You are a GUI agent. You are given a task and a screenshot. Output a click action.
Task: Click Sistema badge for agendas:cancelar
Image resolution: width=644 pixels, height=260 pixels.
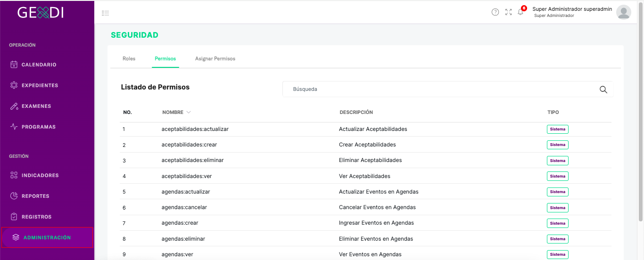pos(557,208)
